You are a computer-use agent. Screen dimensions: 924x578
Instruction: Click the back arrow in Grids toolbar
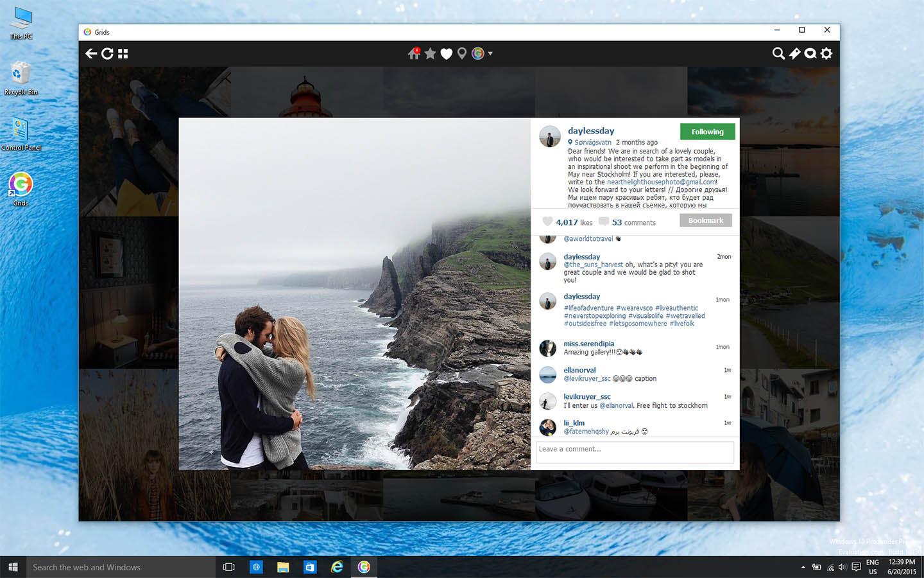pyautogui.click(x=91, y=54)
